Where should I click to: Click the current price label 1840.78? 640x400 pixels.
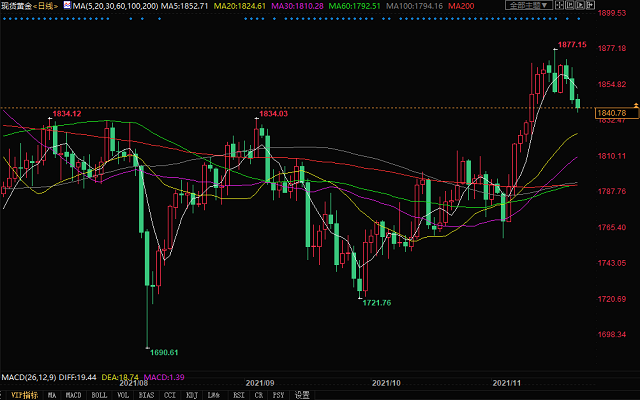click(612, 114)
